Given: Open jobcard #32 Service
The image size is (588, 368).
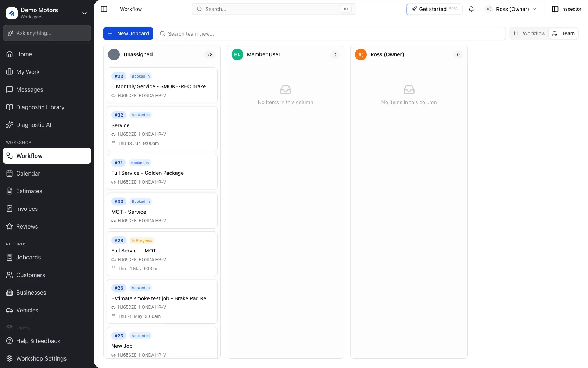Looking at the screenshot, I should (x=162, y=128).
